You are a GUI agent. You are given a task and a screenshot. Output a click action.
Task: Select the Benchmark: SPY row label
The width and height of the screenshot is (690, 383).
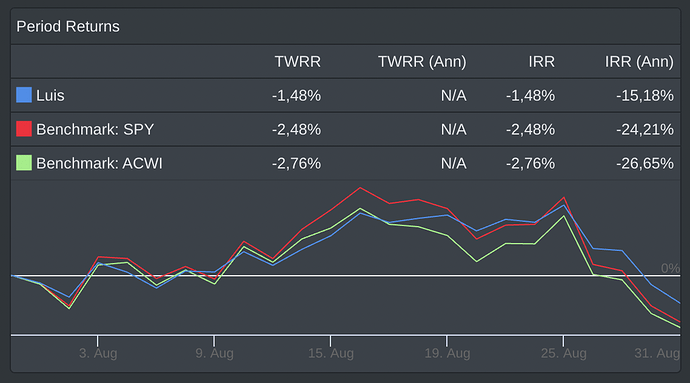(x=95, y=129)
